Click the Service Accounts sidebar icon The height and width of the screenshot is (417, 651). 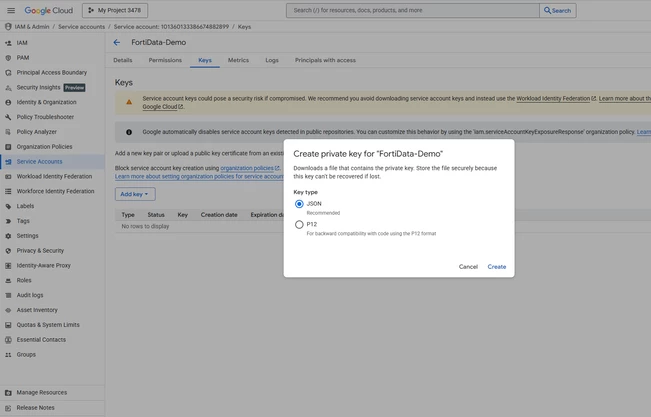pos(8,162)
